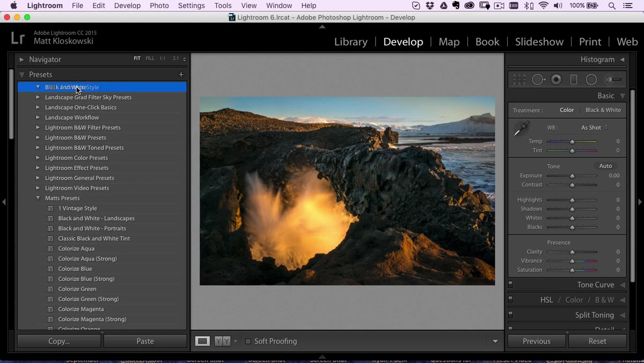Screen dimensions: 644x363
Task: Expand the Navigator panel
Action: [x=21, y=60]
